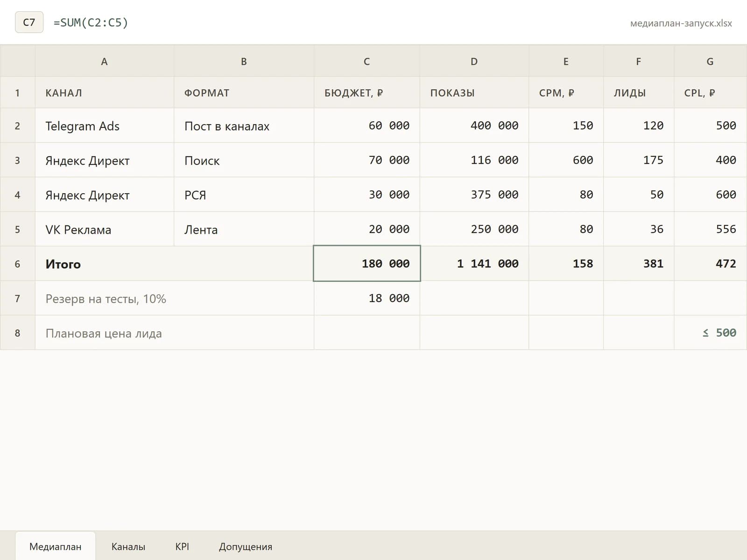Viewport: 747px width, 560px height.
Task: Select the 472 total CPL cell
Action: coord(710,264)
